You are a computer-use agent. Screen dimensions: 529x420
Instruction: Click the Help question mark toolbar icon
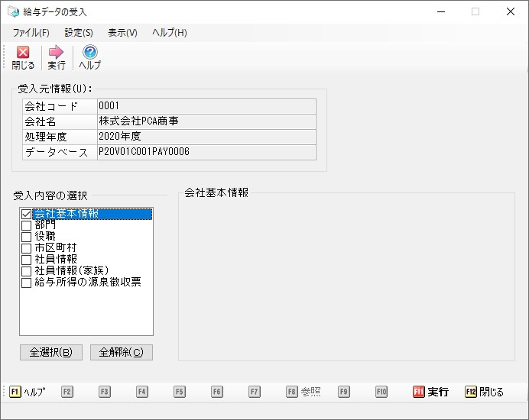89,53
